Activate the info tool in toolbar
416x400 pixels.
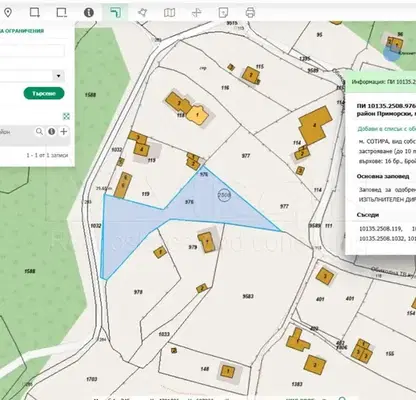(x=88, y=13)
